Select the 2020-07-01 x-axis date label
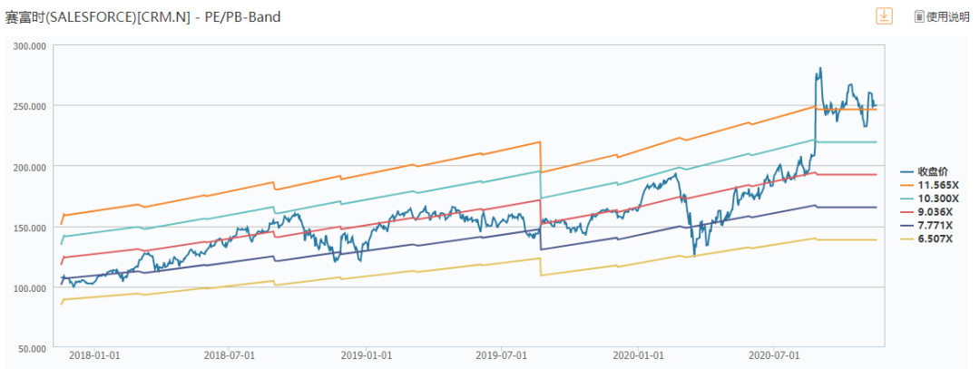 (776, 356)
